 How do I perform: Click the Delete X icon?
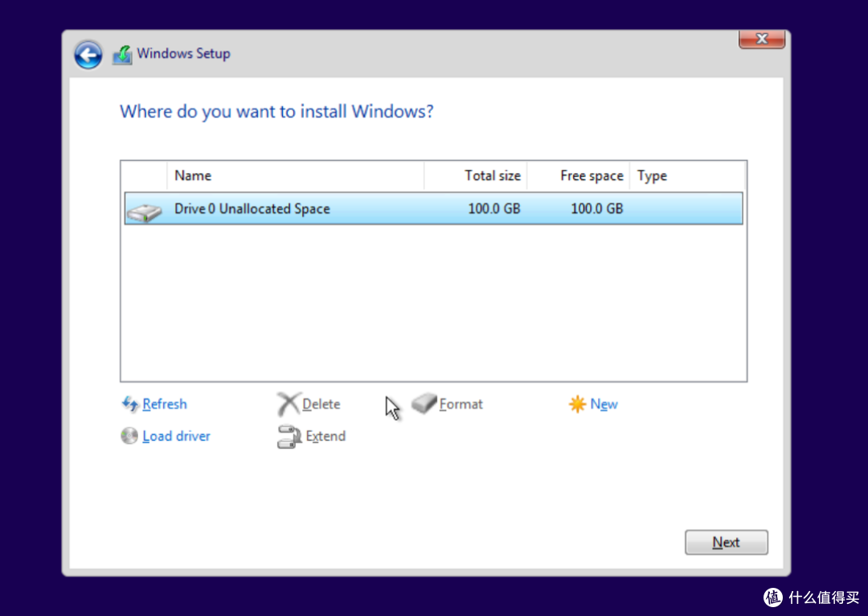tap(288, 405)
